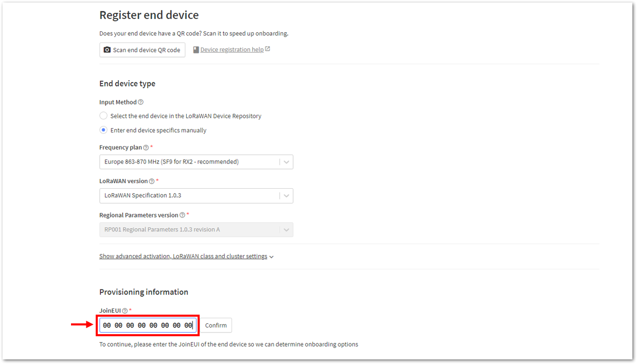The image size is (637, 364).
Task: Click the help icon next to LoRaWAN version
Action: [x=152, y=181]
